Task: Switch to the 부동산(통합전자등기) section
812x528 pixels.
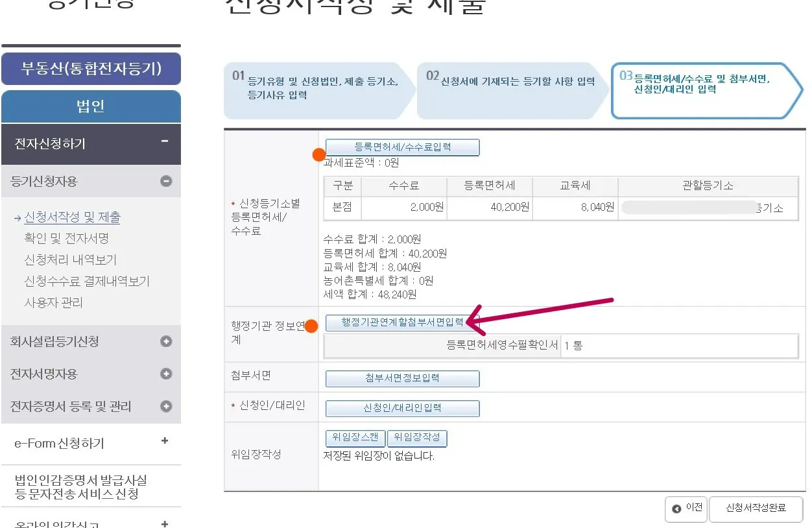Action: pos(91,69)
